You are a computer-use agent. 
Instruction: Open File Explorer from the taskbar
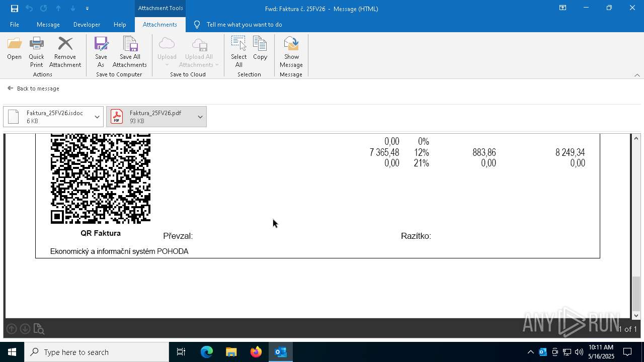231,352
